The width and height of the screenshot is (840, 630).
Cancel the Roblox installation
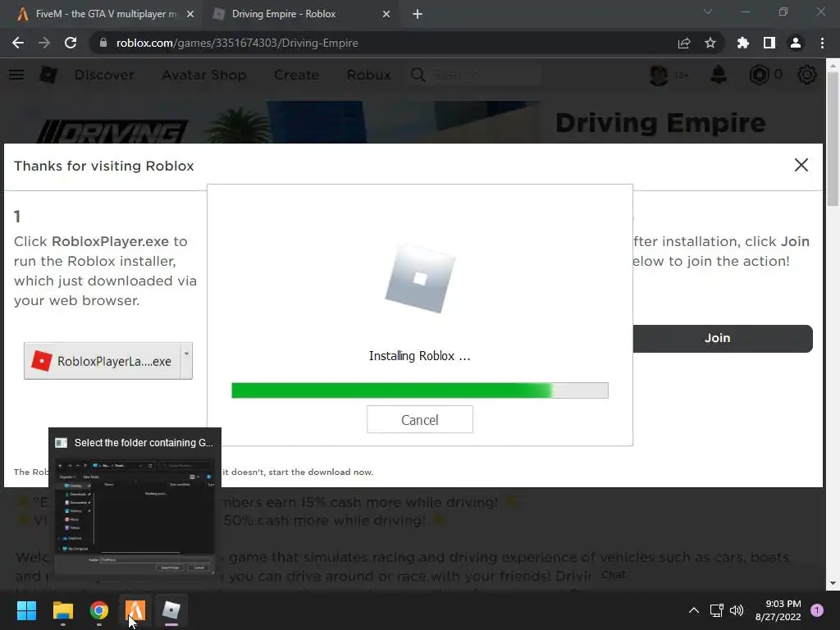[420, 419]
